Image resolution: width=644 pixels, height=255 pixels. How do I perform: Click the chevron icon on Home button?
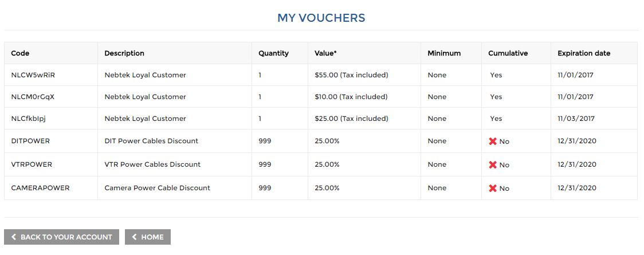134,237
